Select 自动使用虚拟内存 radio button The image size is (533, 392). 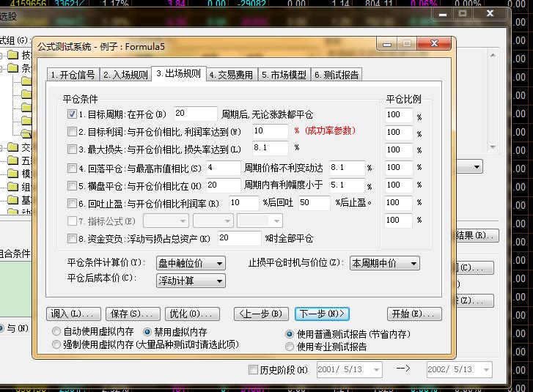57,332
